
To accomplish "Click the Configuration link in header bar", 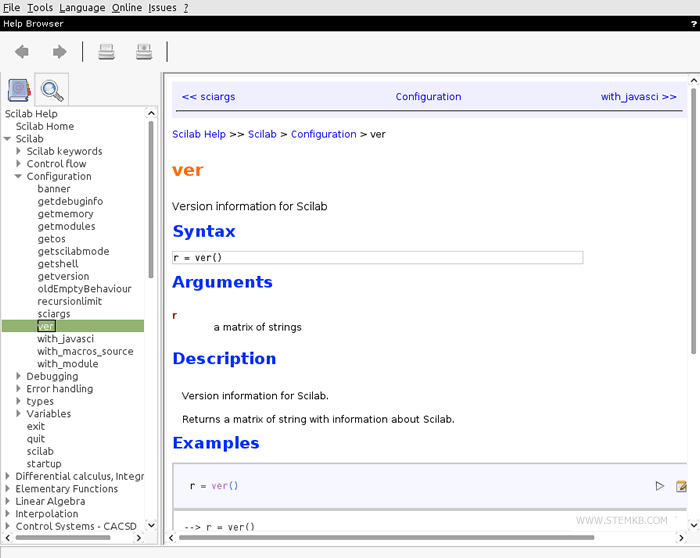I will tap(428, 97).
